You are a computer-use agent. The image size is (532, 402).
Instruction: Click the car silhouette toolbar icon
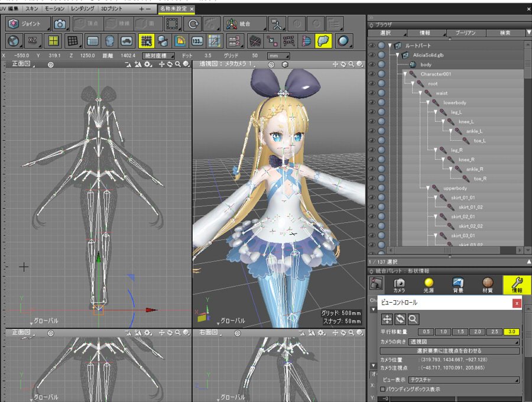(126, 41)
